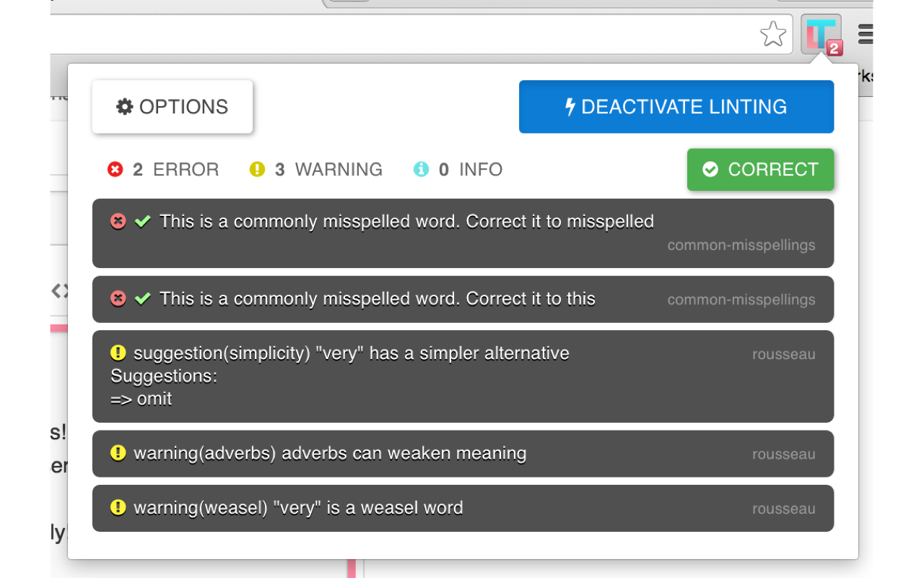Viewport: 924px width, 578px height.
Task: Apply fix checkmark for 'Correct it to this'
Action: pyautogui.click(x=142, y=298)
